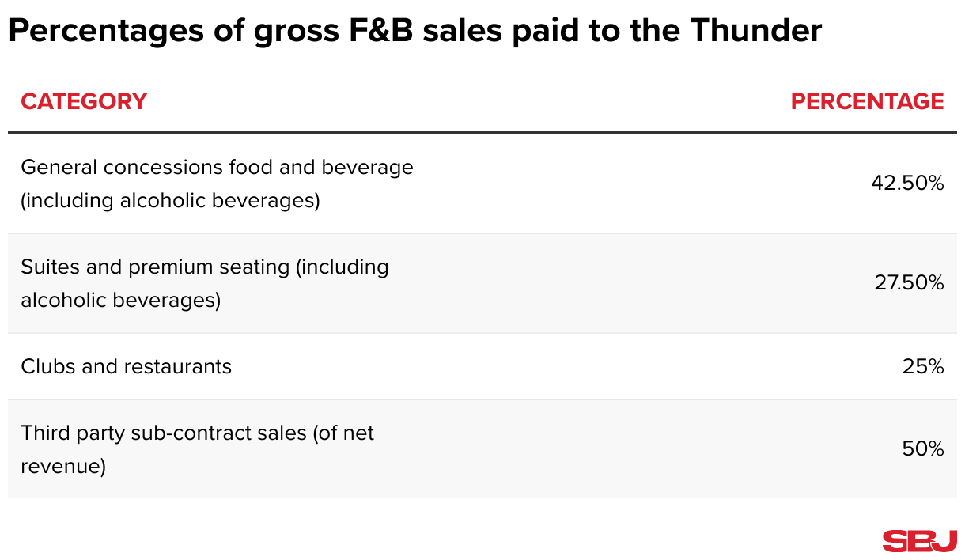This screenshot has width=965, height=560.
Task: Click the word "Thunder" in the title
Action: tap(755, 32)
